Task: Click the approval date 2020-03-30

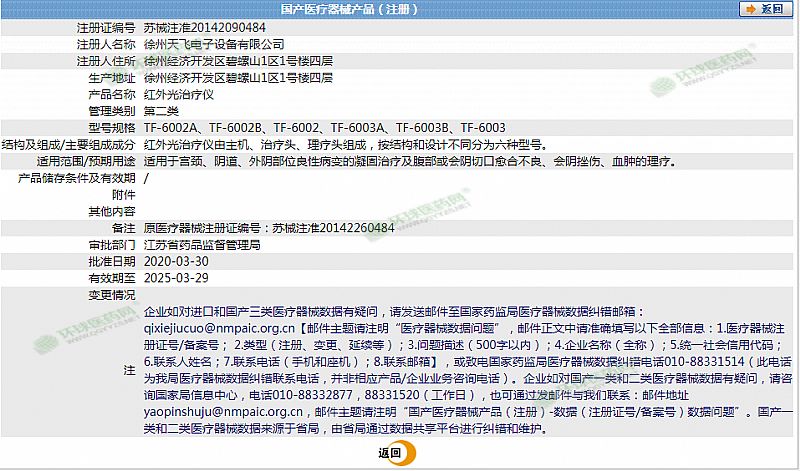Action: coord(175,261)
